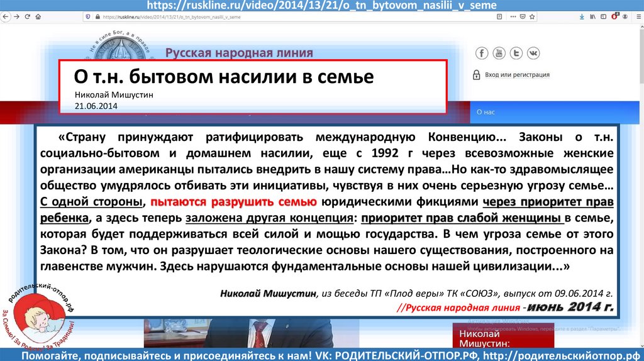644x361 pixels.
Task: Open the Facebook social icon
Action: pos(482,53)
